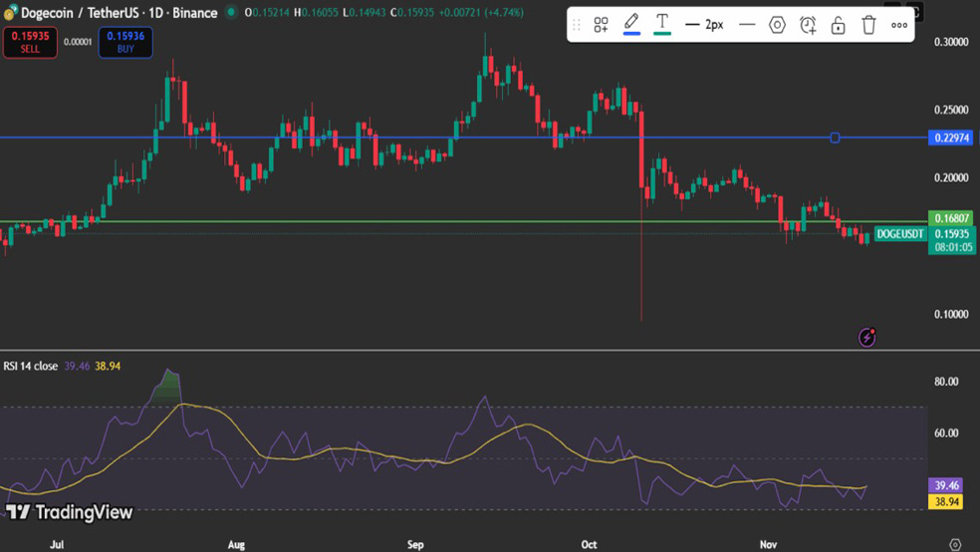Screen dimensions: 980x552
Task: Delete drawing with the trash icon
Action: pos(868,25)
